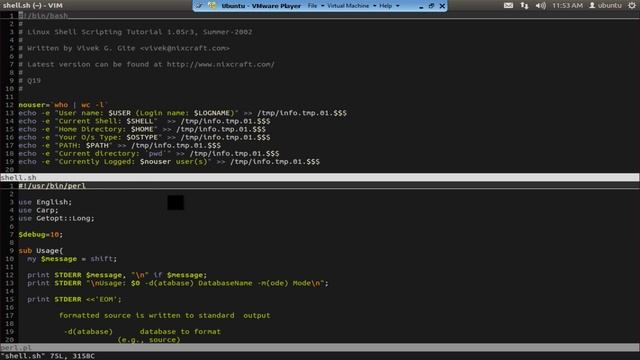Expand the File menu dropdown arrow
Screen dimensions: 640x360
pyautogui.click(x=322, y=6)
